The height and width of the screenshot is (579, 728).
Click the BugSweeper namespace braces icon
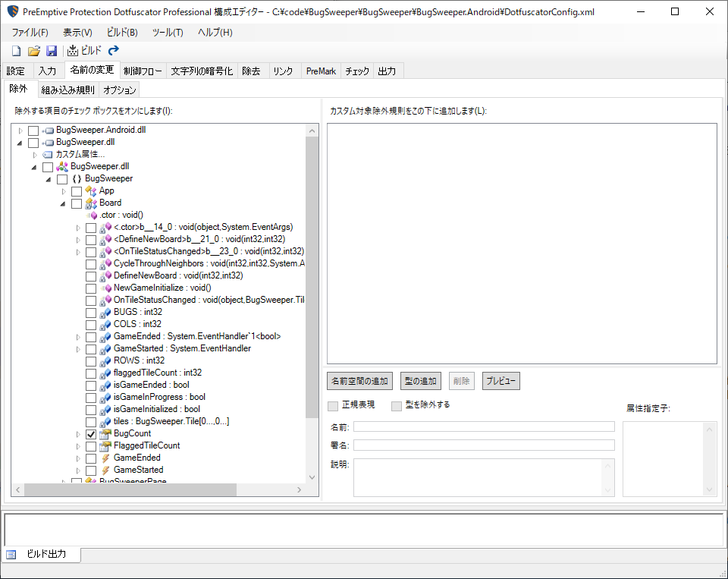[x=77, y=179]
